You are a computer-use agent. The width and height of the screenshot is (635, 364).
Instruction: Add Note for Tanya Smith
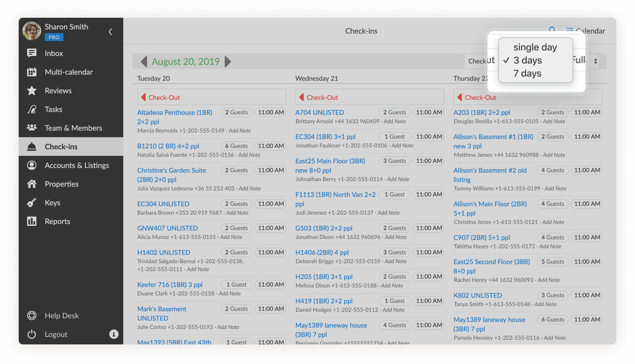tap(545, 304)
